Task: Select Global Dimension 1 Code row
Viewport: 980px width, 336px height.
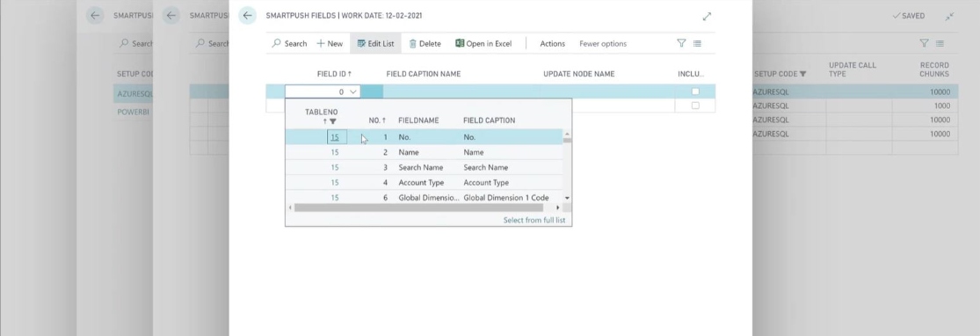Action: [425, 198]
